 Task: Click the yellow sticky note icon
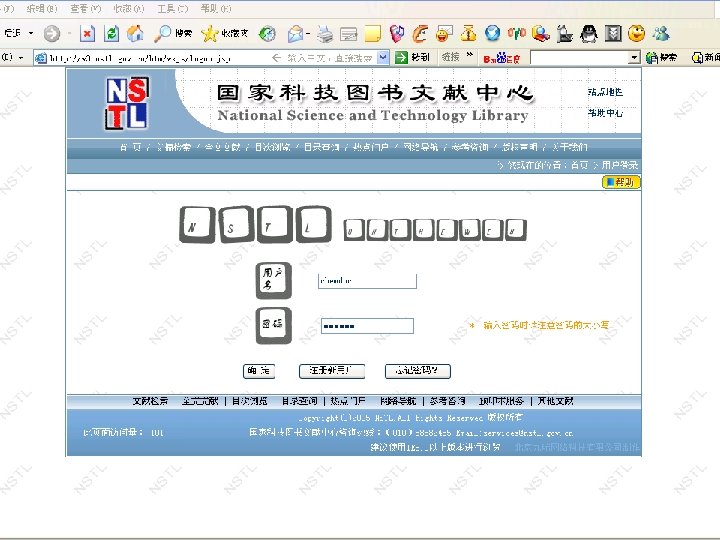click(x=372, y=34)
